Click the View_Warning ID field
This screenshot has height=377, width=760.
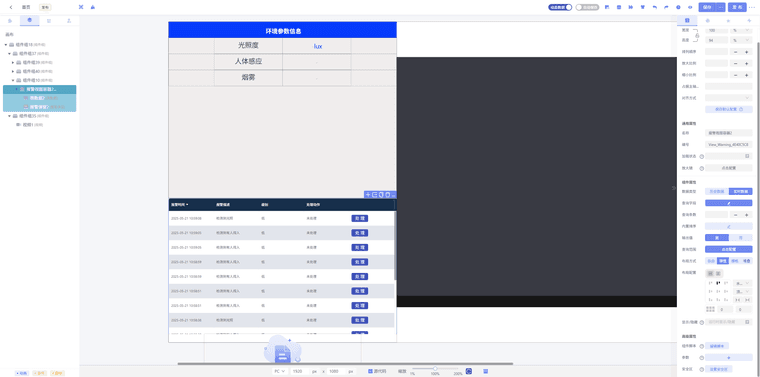pyautogui.click(x=729, y=144)
